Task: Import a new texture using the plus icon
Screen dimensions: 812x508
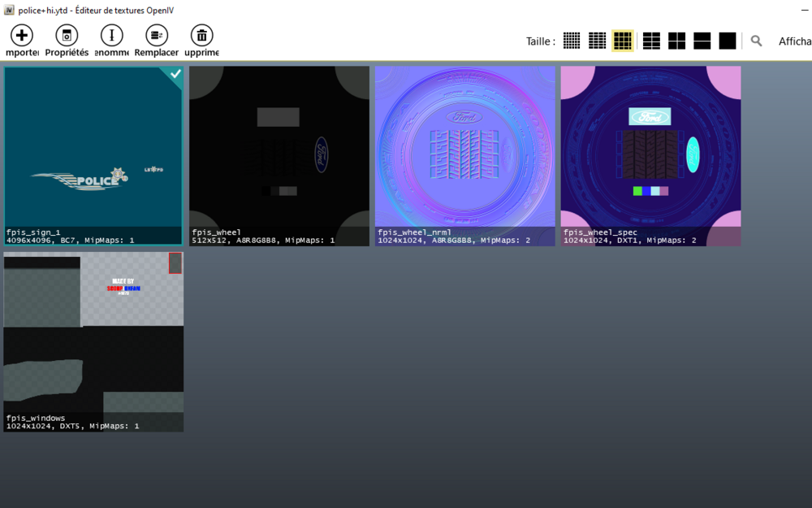Action: 21,36
